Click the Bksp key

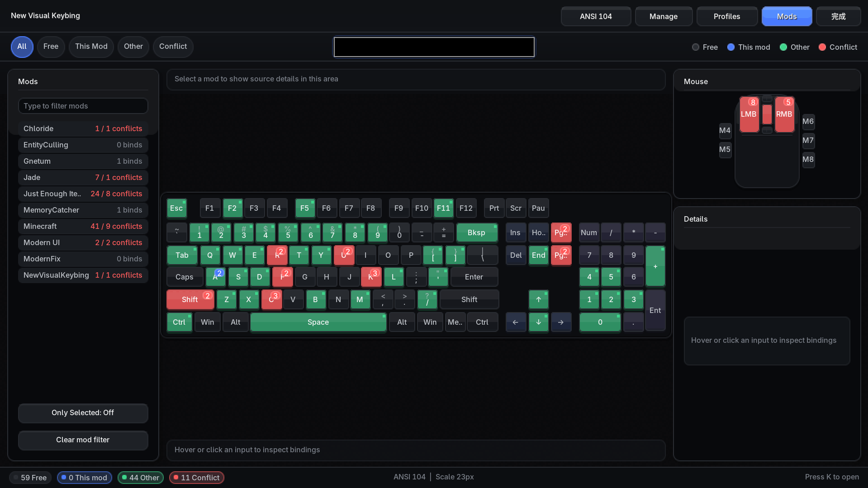477,232
